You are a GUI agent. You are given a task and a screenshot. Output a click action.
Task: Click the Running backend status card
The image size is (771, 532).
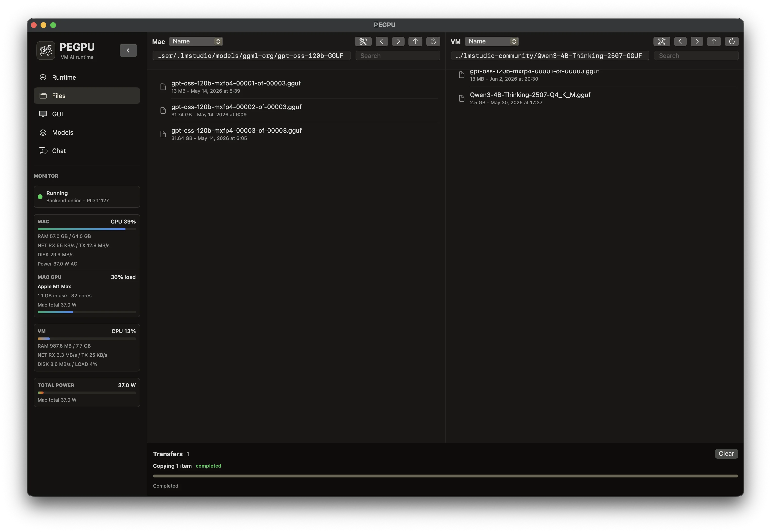[87, 197]
